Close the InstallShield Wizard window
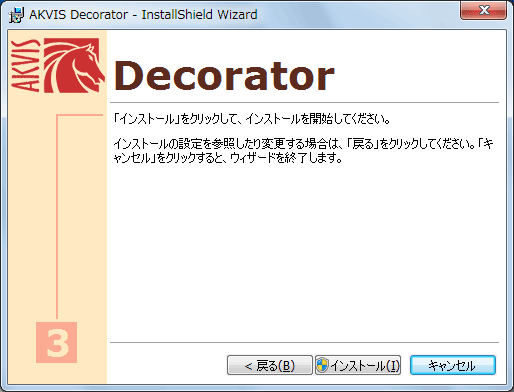Viewport: 514px width, 392px height. click(483, 10)
